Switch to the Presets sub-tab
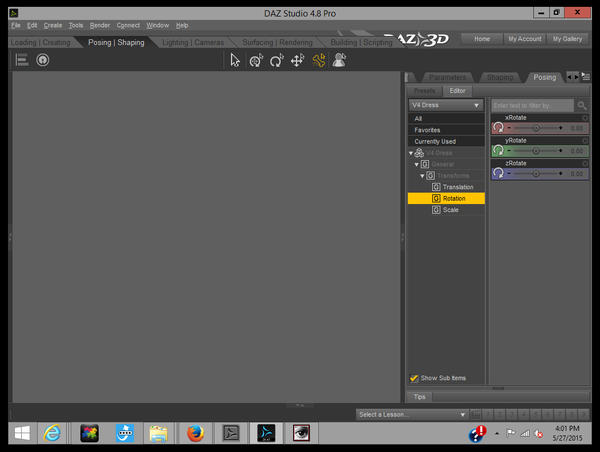The image size is (600, 452). pos(424,91)
